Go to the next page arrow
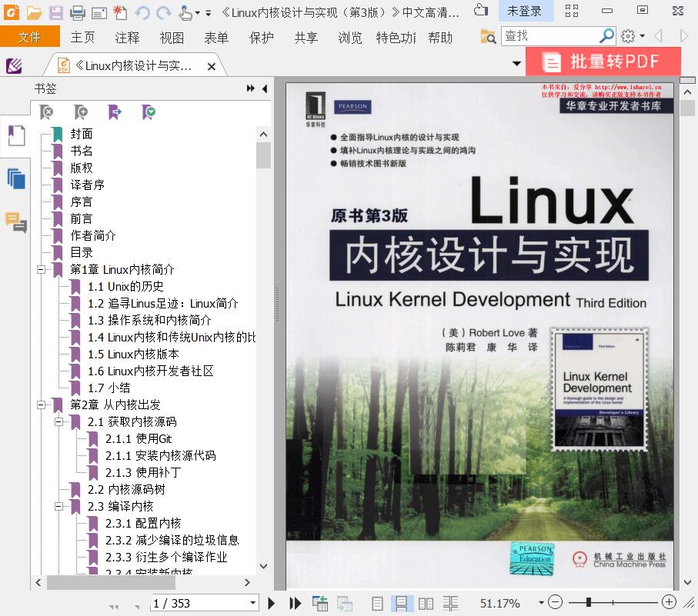The height and width of the screenshot is (616, 698). click(271, 603)
